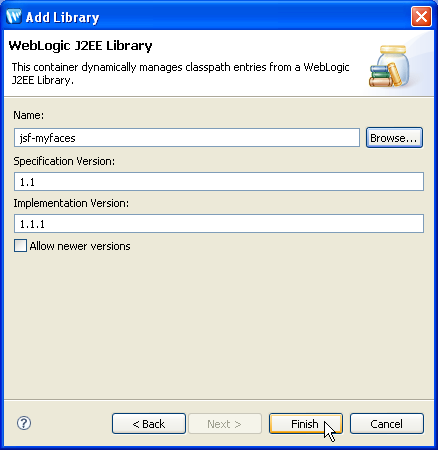Click the Specification Version: label
The image size is (438, 450).
click(x=64, y=161)
